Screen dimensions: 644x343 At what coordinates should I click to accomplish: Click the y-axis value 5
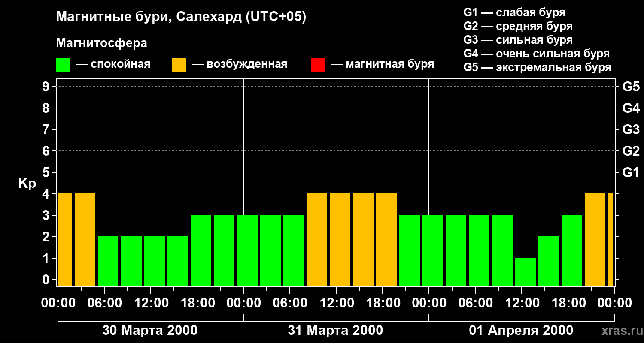click(47, 172)
